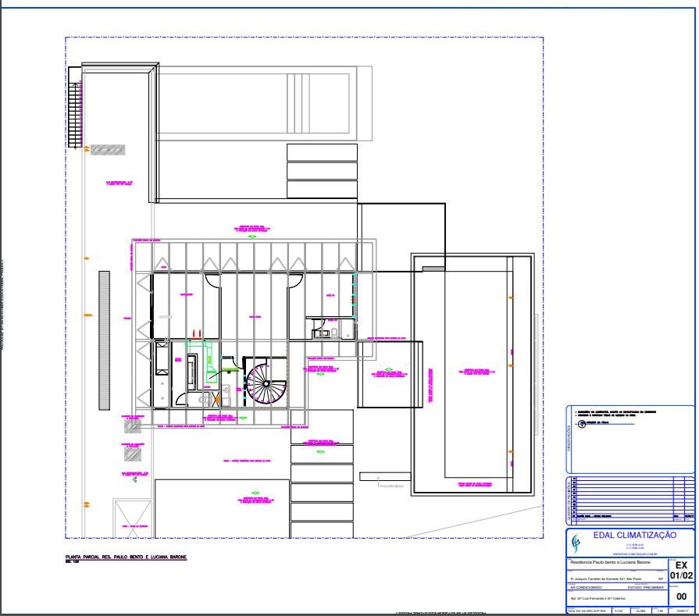Viewport: 699px width, 616px height.
Task: Click the date cell at title block bottom-right
Action: pos(683,611)
